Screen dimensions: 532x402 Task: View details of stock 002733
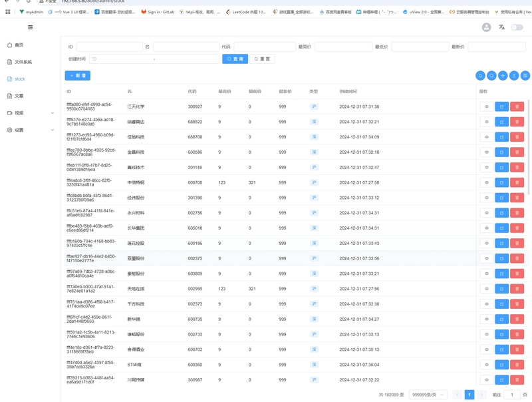click(x=487, y=334)
